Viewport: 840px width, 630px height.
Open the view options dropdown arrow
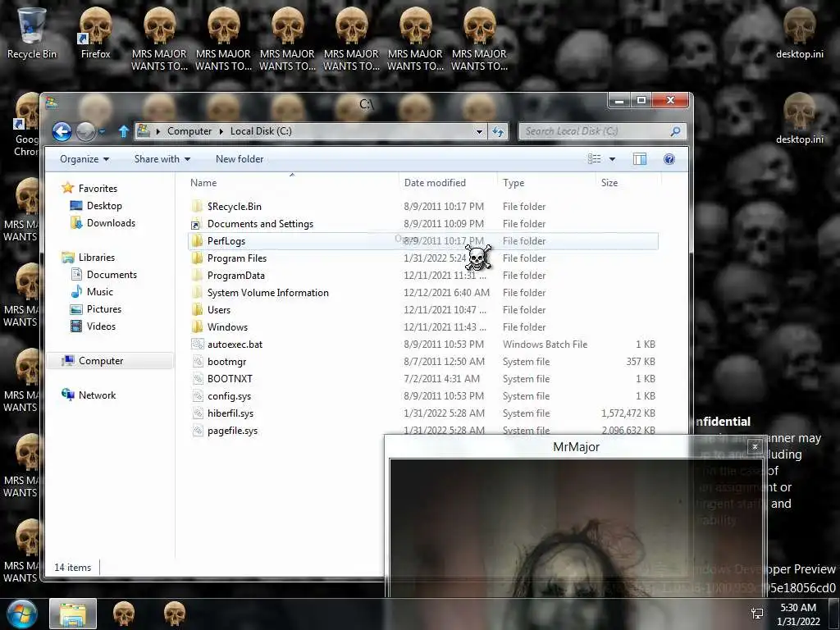(612, 159)
